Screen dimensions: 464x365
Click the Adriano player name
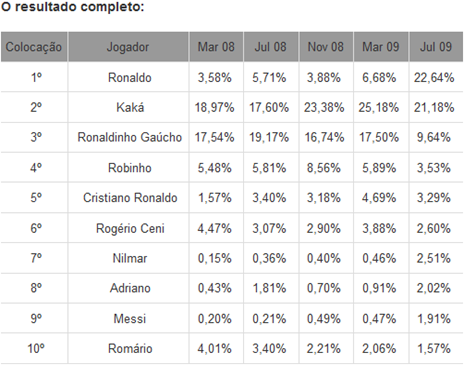click(x=130, y=288)
